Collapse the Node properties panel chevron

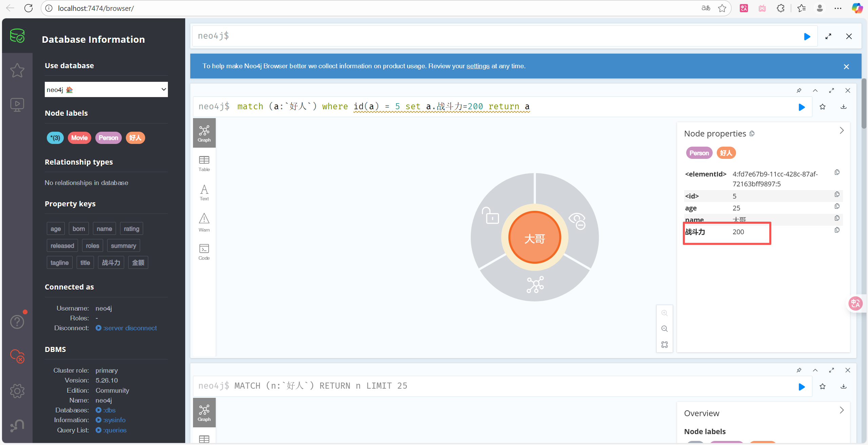[x=842, y=131]
